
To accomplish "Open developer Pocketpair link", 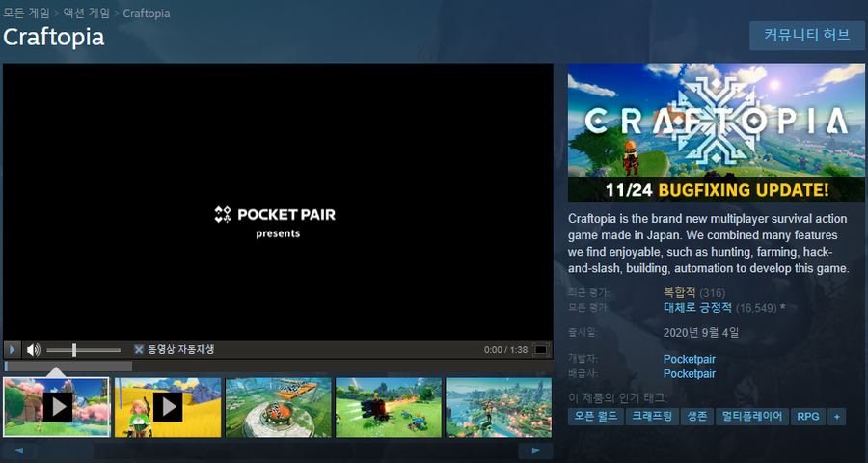I will pos(690,360).
